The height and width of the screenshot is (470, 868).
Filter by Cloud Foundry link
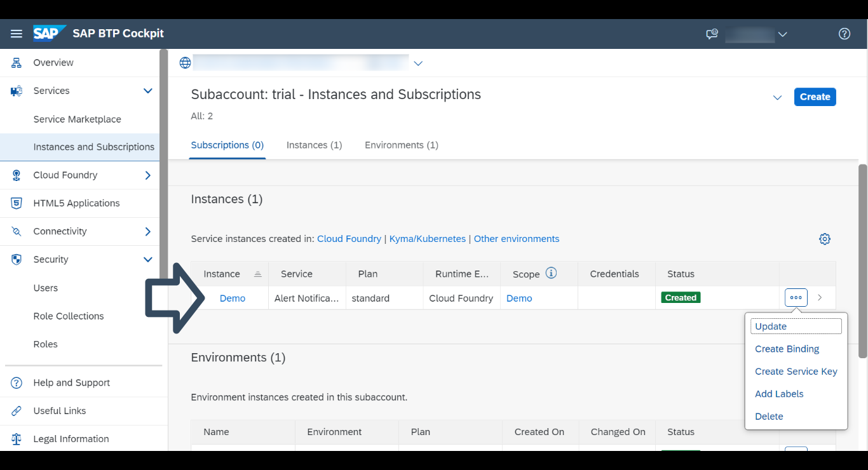click(x=349, y=239)
